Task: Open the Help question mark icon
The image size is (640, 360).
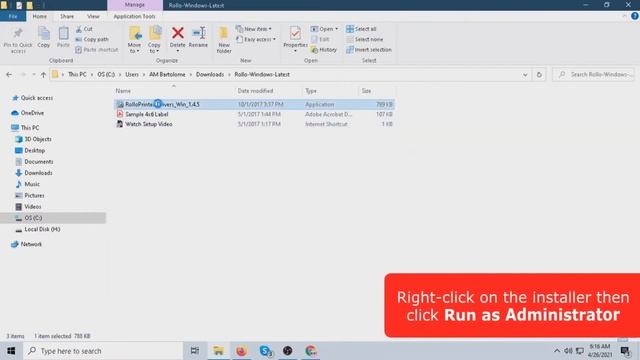Action: point(635,16)
